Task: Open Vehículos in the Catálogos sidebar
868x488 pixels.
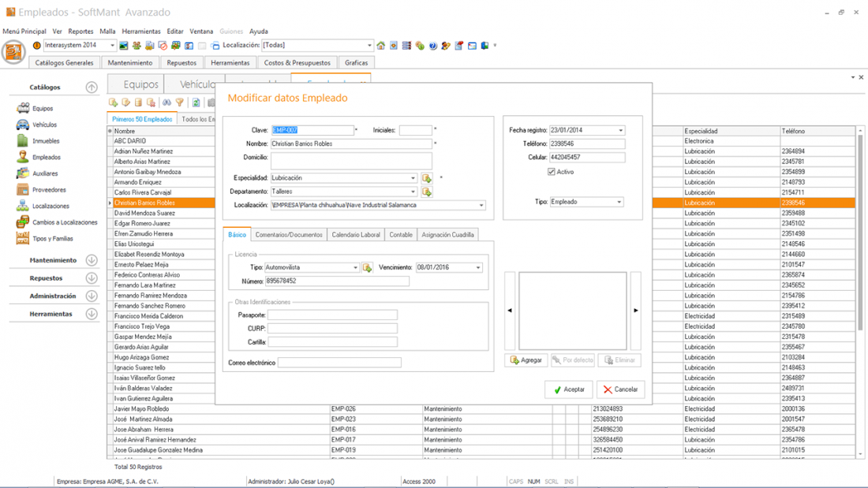Action: 44,125
